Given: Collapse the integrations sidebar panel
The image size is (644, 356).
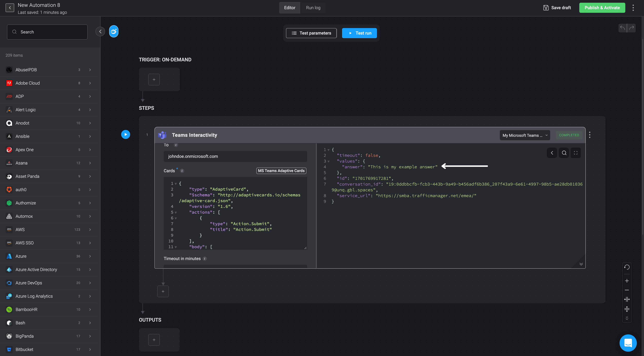Looking at the screenshot, I should pyautogui.click(x=100, y=31).
